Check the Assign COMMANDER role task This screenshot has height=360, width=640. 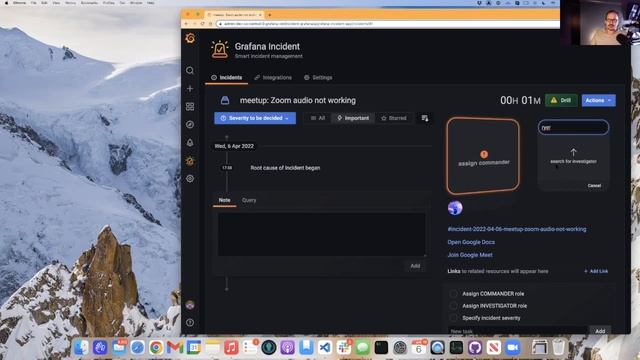click(453, 293)
